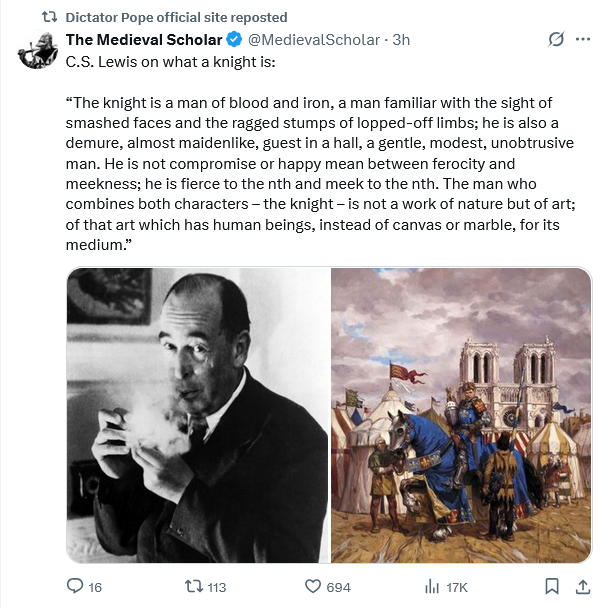Open the knight on horseback painting
The height and width of the screenshot is (608, 608).
click(461, 415)
